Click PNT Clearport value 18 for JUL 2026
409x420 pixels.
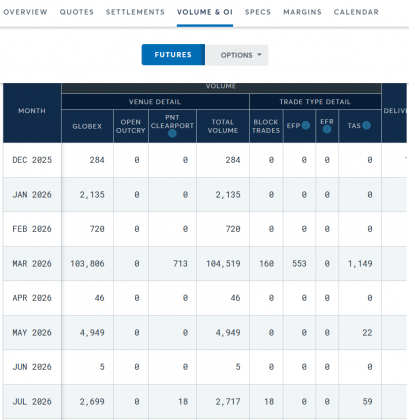(183, 402)
